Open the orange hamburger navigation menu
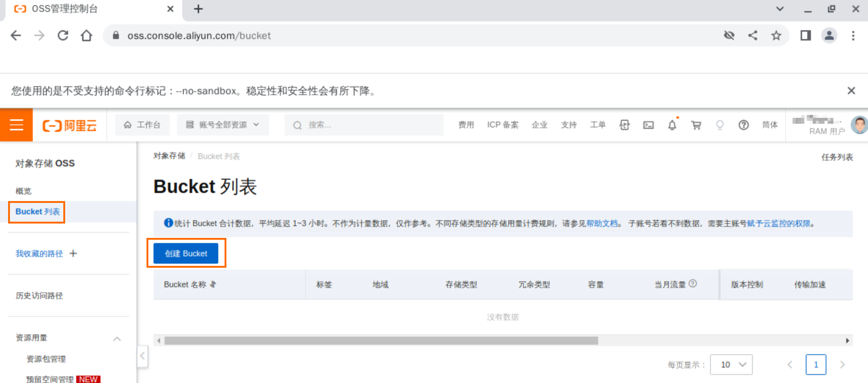 (x=16, y=125)
